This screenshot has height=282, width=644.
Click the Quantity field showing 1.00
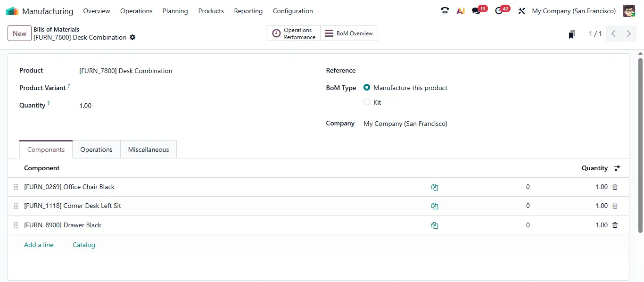(x=189, y=106)
